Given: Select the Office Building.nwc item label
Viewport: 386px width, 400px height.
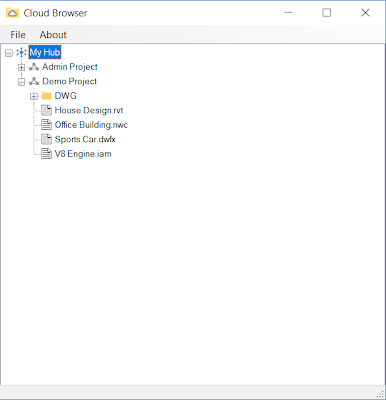Looking at the screenshot, I should tap(91, 125).
